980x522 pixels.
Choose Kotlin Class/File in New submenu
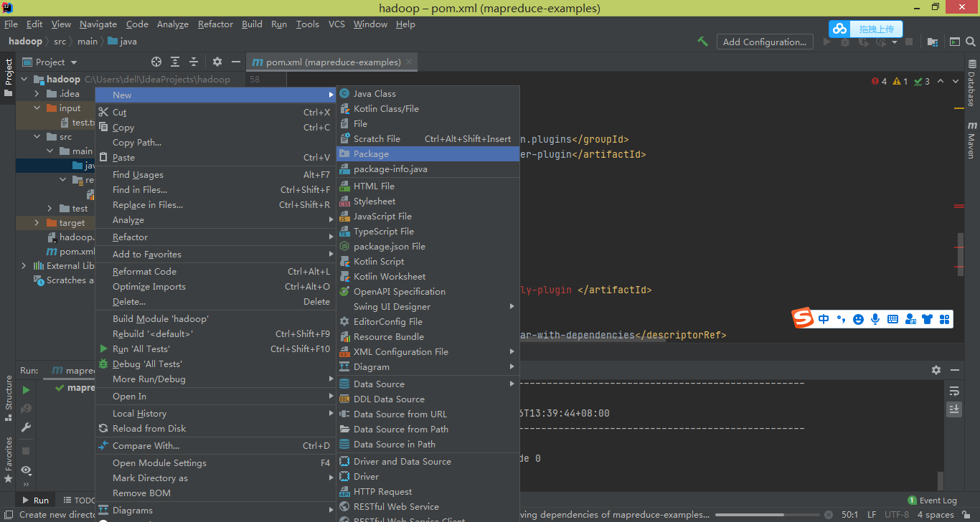(428, 108)
